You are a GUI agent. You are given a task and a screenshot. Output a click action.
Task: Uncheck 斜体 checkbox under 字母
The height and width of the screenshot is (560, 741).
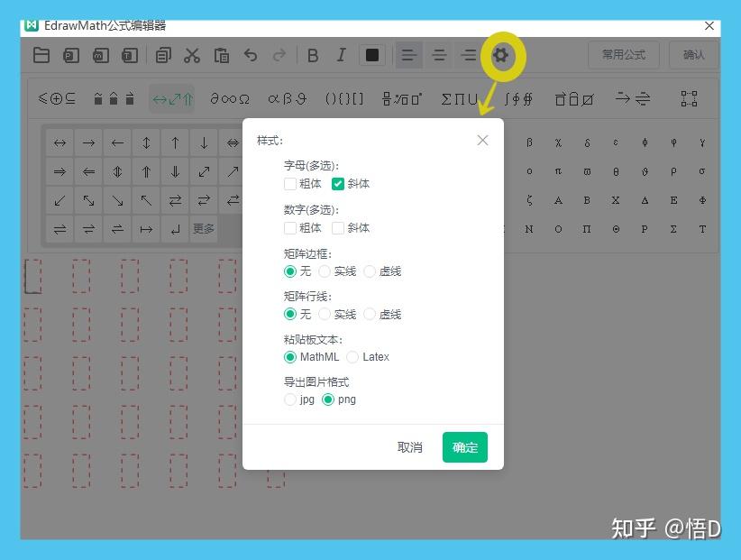(x=337, y=184)
